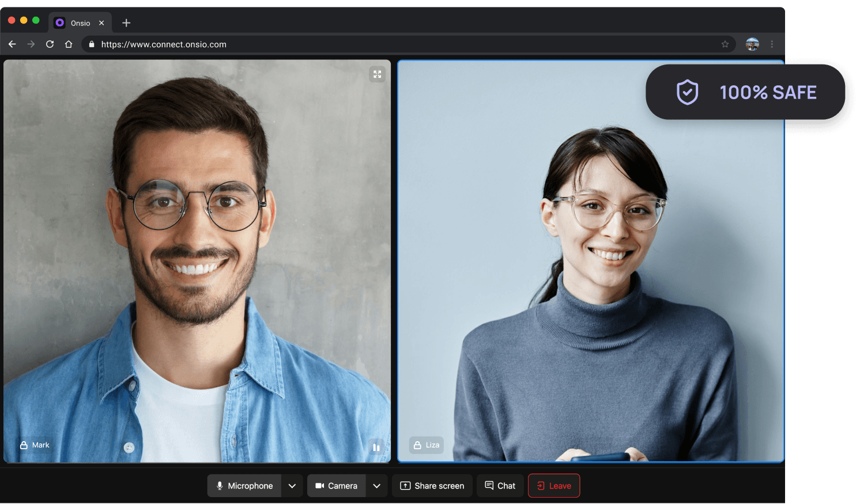Toggle the Microphone on or off
The width and height of the screenshot is (860, 504).
(x=244, y=486)
